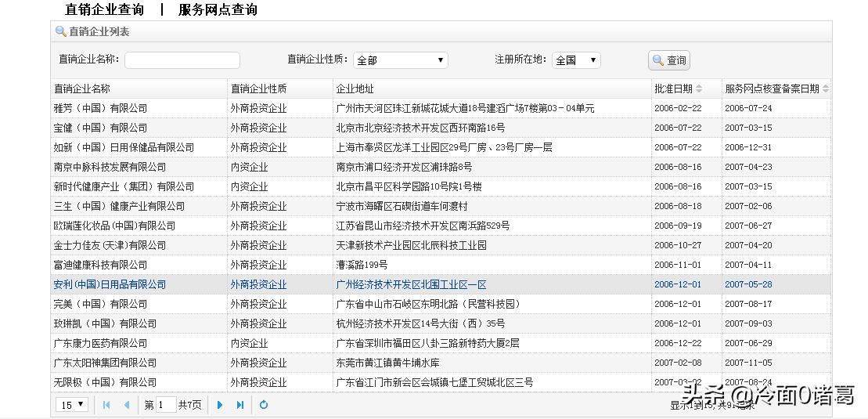Open 注册所在地 dropdown showing 全国

pyautogui.click(x=576, y=60)
